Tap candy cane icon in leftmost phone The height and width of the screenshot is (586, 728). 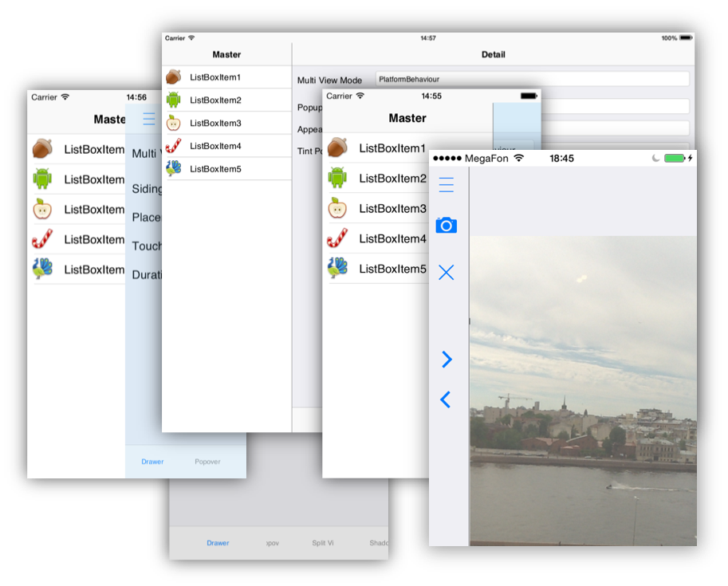click(x=42, y=239)
